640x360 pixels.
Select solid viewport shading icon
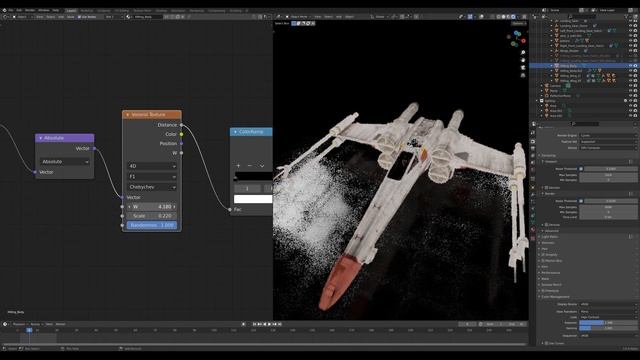pos(503,17)
